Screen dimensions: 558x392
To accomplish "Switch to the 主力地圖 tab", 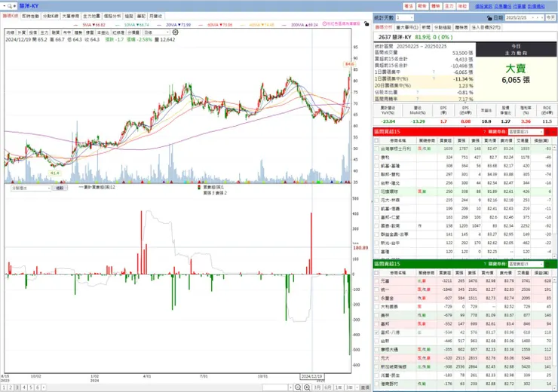I will (91, 17).
